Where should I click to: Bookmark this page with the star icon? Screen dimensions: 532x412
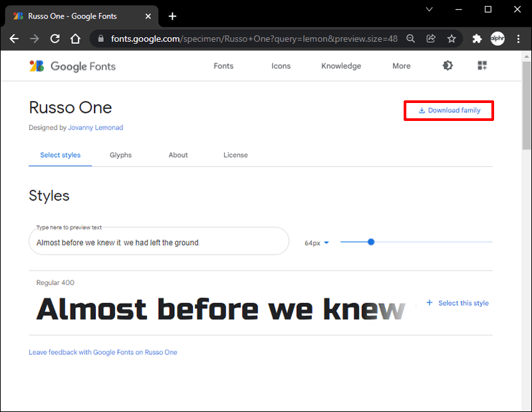[x=452, y=39]
